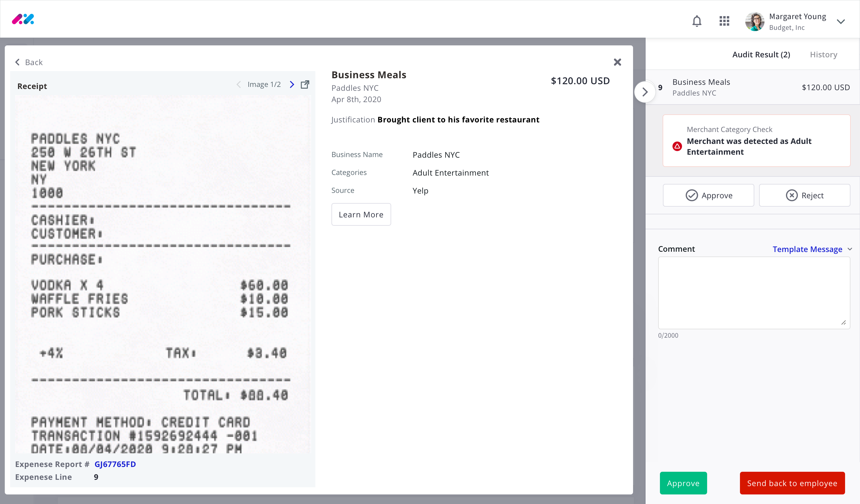This screenshot has width=860, height=504.
Task: Click the Apr 8th, 2020 date
Action: click(x=356, y=99)
